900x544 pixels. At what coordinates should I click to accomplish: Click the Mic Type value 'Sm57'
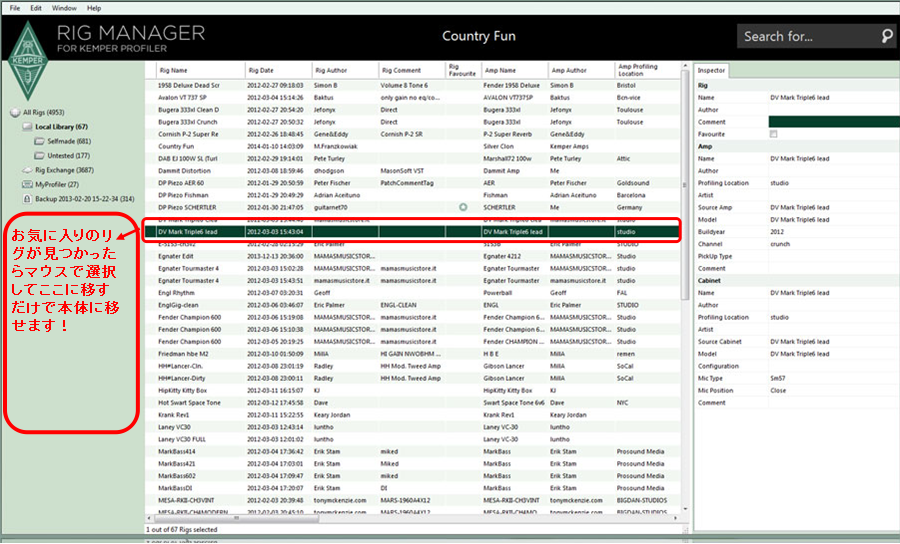(778, 378)
